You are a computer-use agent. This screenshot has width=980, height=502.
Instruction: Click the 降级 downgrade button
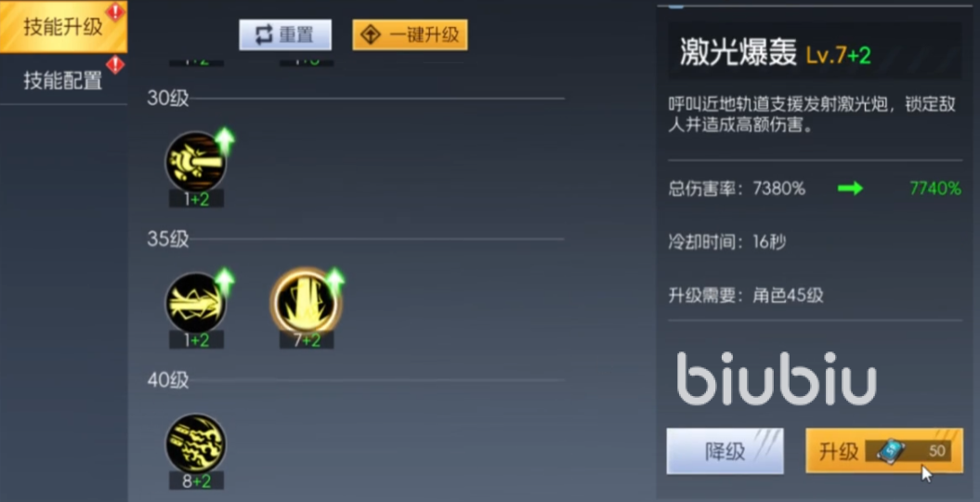click(725, 451)
